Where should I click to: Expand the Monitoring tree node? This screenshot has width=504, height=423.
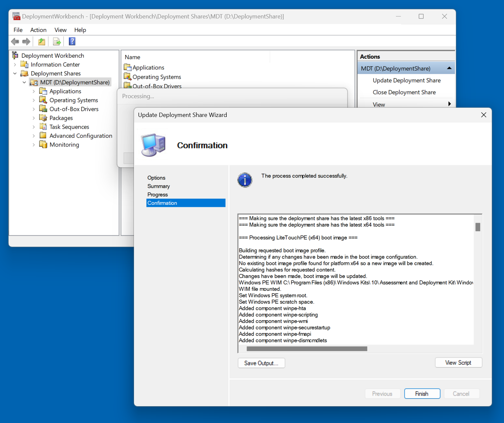(x=34, y=145)
